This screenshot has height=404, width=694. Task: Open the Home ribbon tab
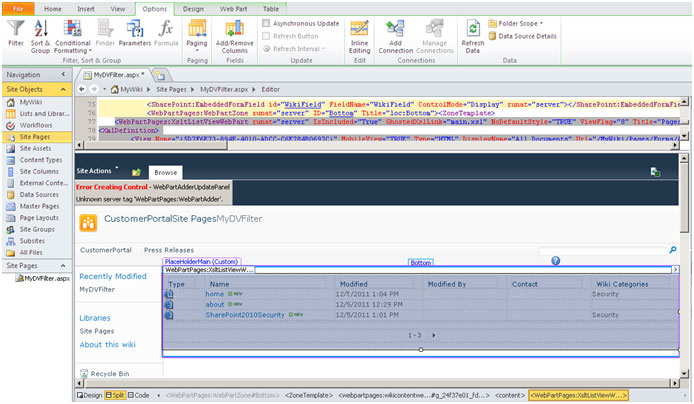point(53,9)
